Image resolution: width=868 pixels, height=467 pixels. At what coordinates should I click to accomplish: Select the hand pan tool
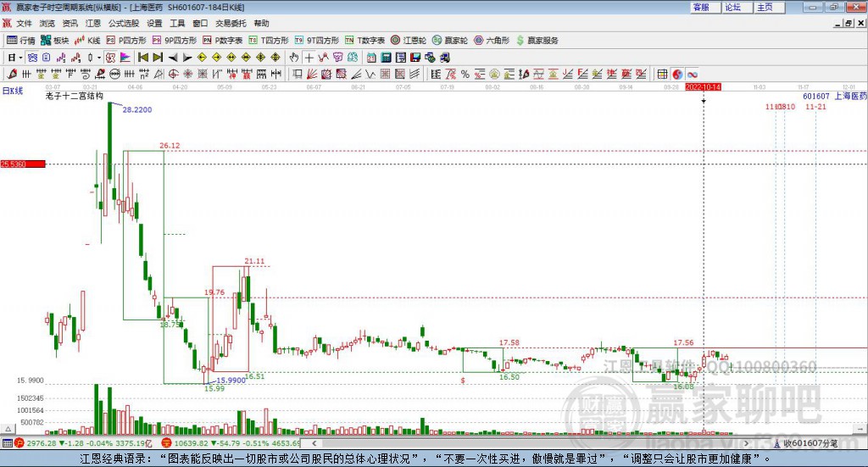coord(294,58)
